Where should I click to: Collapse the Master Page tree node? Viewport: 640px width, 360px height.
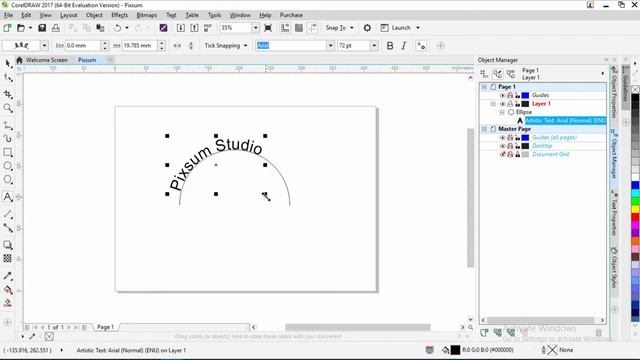(x=484, y=129)
